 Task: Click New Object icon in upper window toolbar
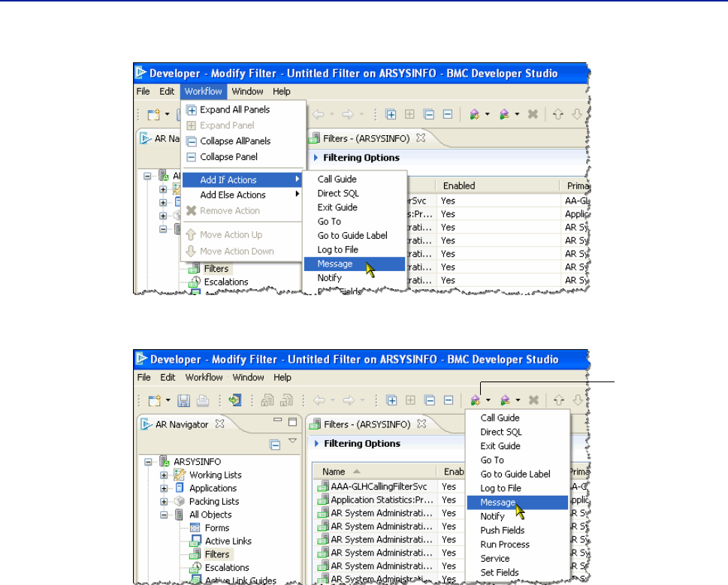point(154,114)
